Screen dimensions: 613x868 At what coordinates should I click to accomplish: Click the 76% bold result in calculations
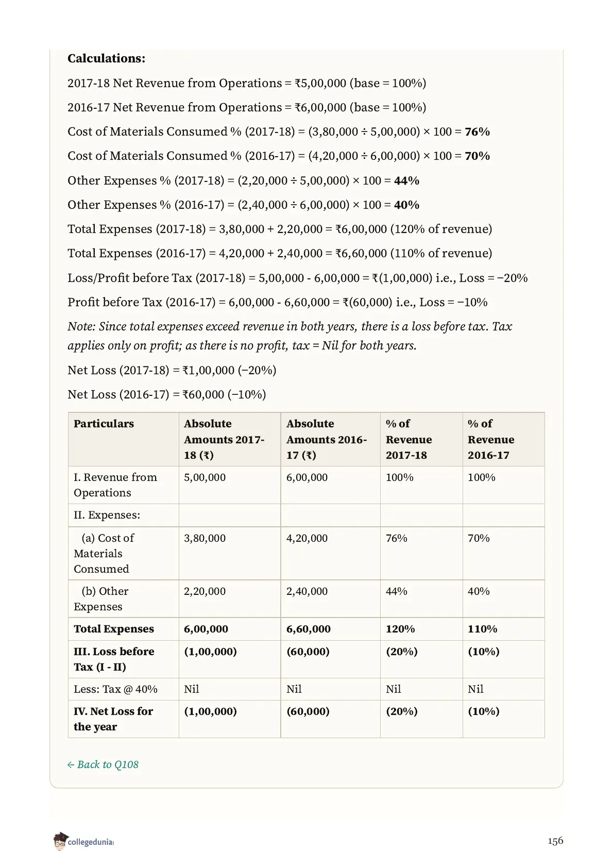[x=477, y=132]
